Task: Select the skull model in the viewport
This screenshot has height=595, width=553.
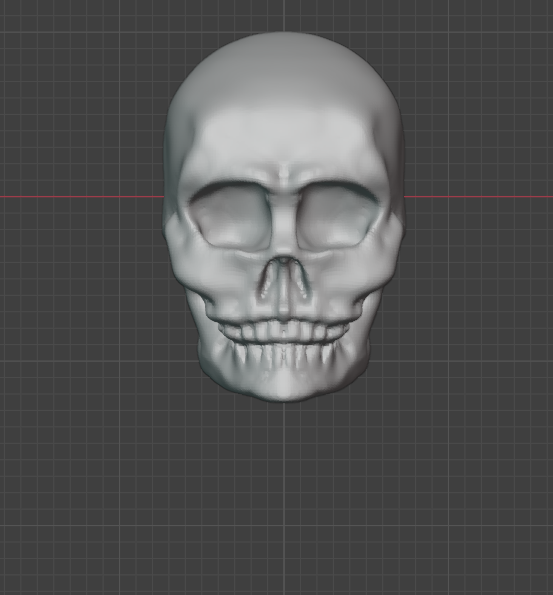Action: pyautogui.click(x=284, y=217)
